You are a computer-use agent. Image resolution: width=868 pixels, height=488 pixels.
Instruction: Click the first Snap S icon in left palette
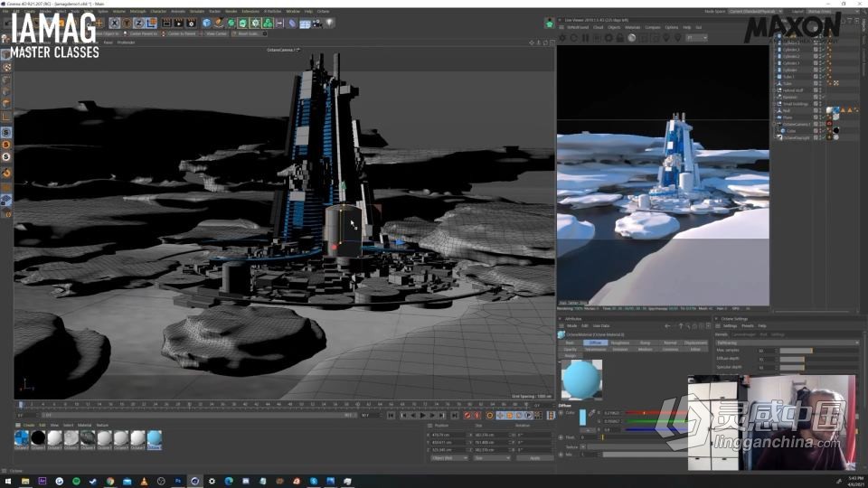point(6,133)
